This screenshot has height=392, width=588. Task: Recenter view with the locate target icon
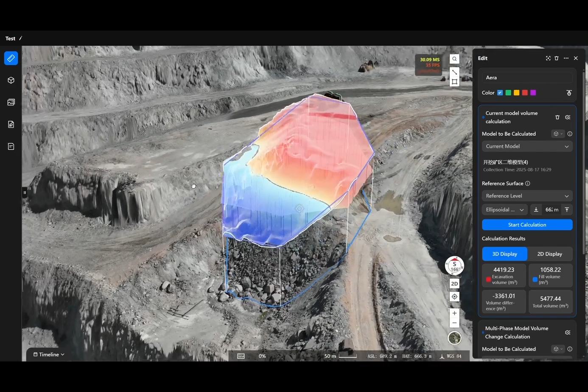pos(454,297)
